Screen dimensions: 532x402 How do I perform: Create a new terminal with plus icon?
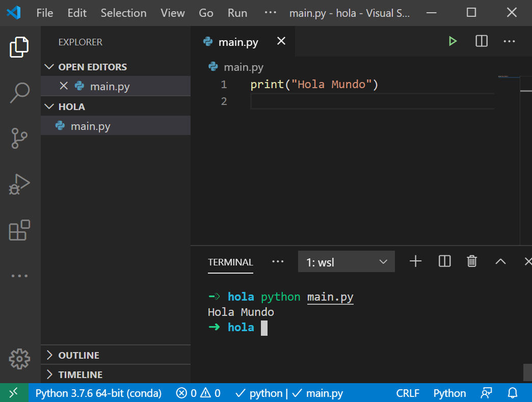point(415,261)
